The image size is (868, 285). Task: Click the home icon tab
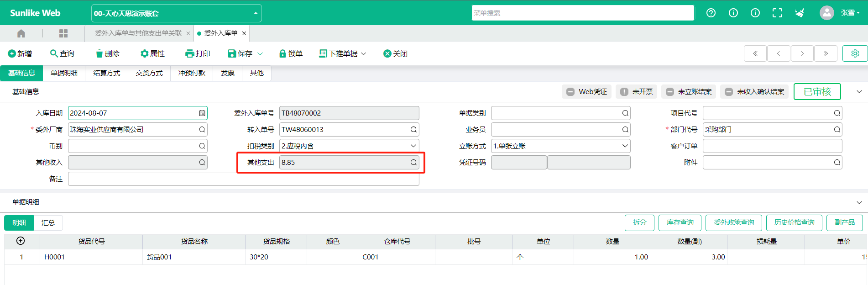pos(21,33)
